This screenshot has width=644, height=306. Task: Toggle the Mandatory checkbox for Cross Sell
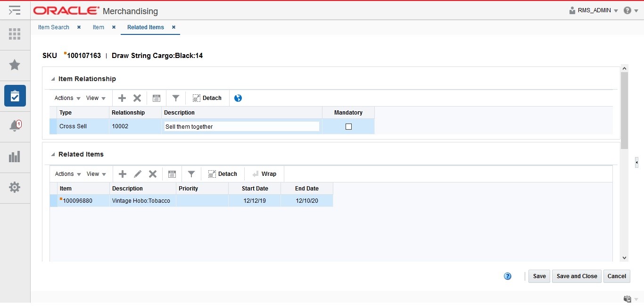click(348, 126)
